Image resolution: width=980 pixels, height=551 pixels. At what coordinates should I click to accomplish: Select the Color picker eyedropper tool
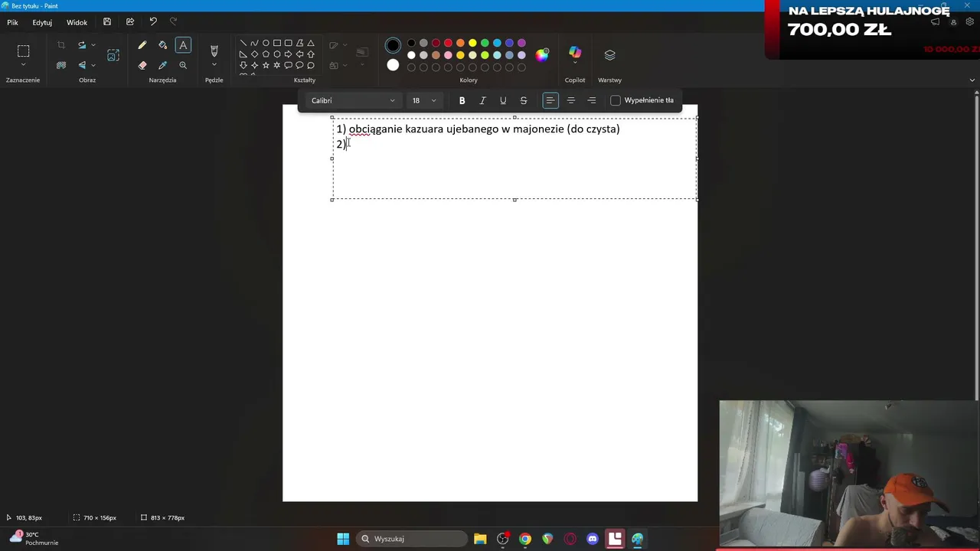162,66
